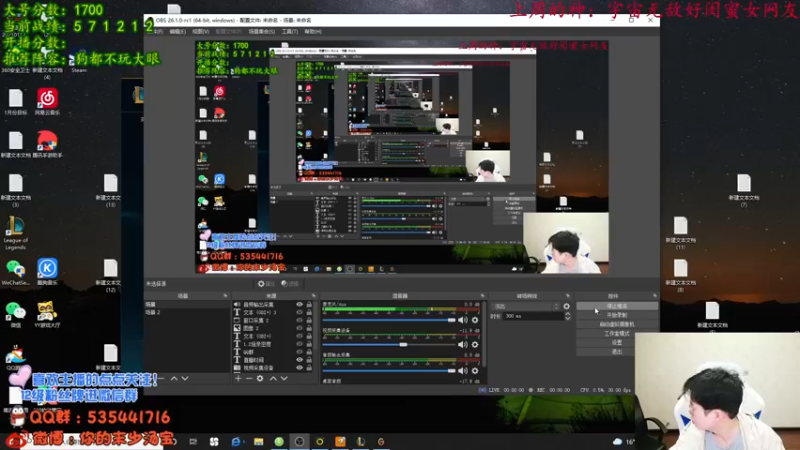Select QQ群 text source row

click(x=273, y=352)
